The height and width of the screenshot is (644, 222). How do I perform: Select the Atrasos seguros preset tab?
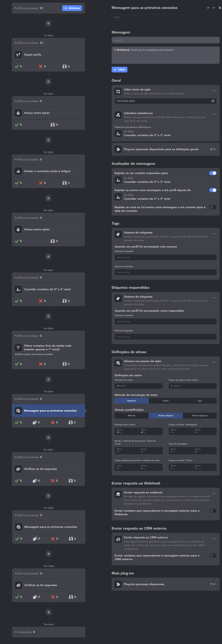200,415
